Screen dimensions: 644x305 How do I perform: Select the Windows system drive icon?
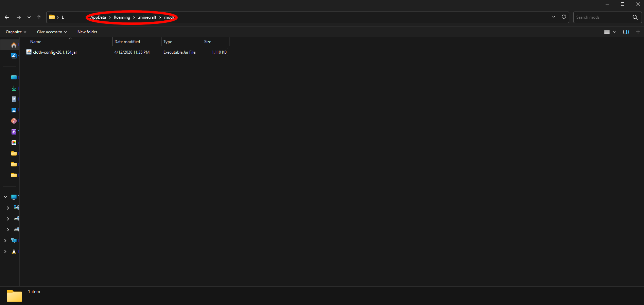click(x=16, y=208)
